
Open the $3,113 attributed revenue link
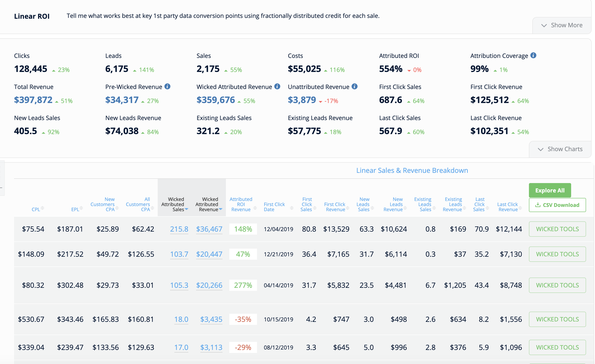[x=211, y=347]
